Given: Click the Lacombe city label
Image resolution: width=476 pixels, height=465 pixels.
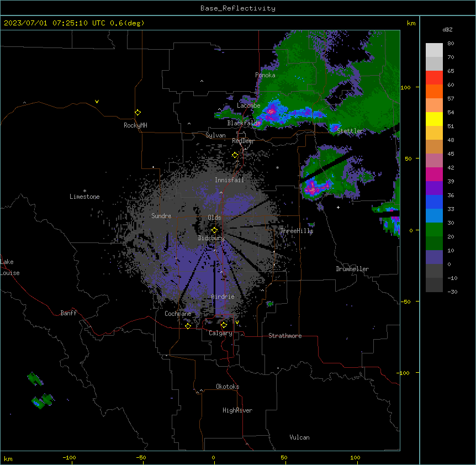Looking at the screenshot, I should (x=248, y=105).
